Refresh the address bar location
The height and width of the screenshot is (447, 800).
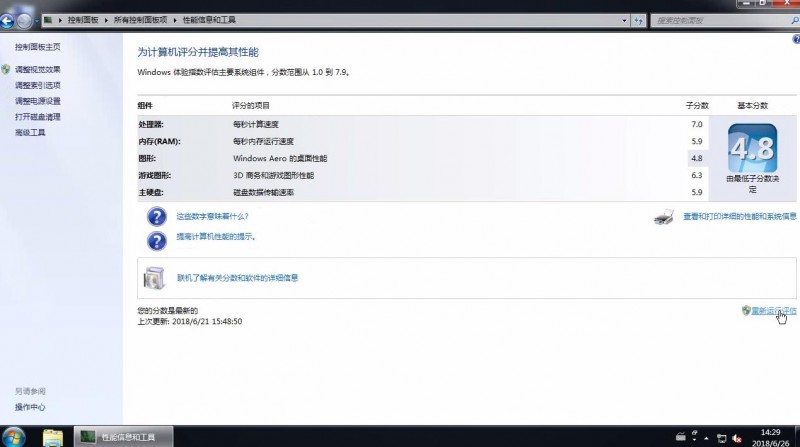(x=638, y=21)
